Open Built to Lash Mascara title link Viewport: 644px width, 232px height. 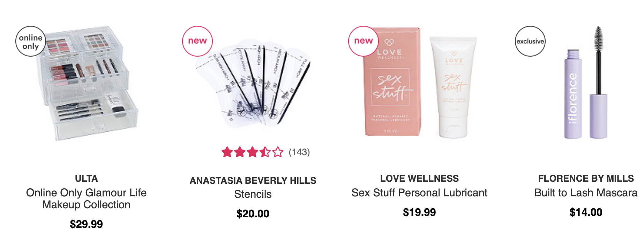pos(586,193)
